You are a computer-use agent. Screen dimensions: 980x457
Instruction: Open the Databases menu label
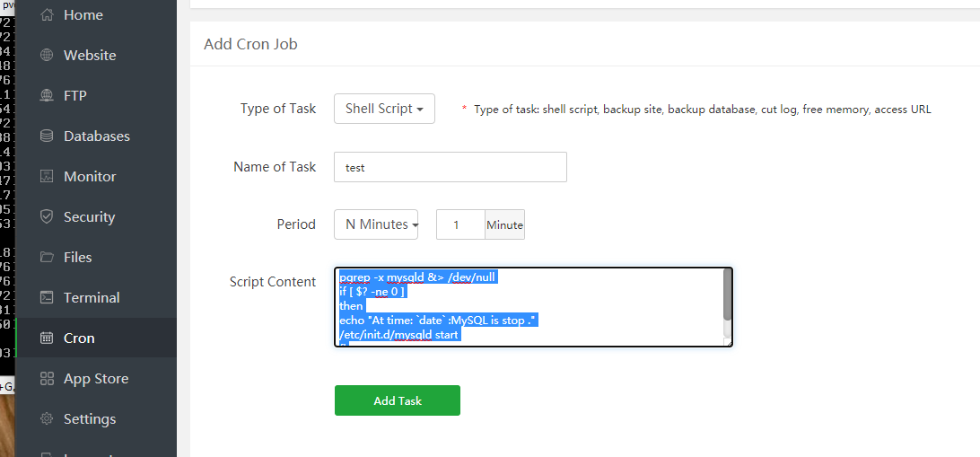coord(97,136)
